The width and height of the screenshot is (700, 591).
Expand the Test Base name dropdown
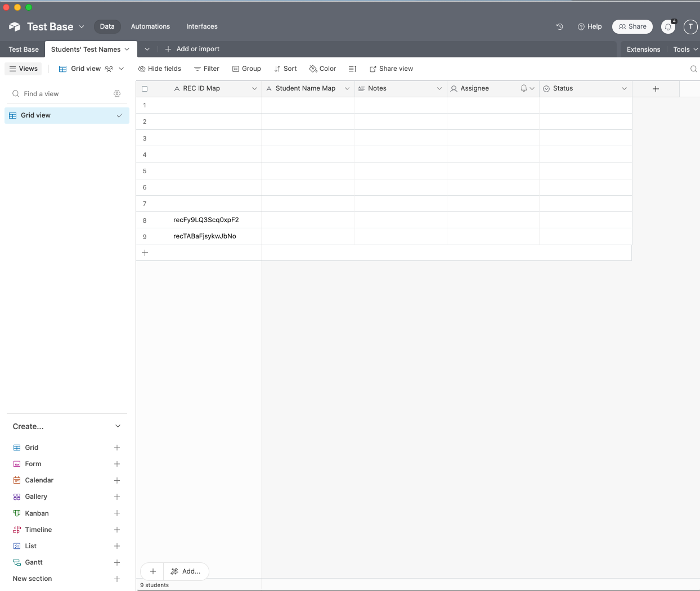[82, 26]
